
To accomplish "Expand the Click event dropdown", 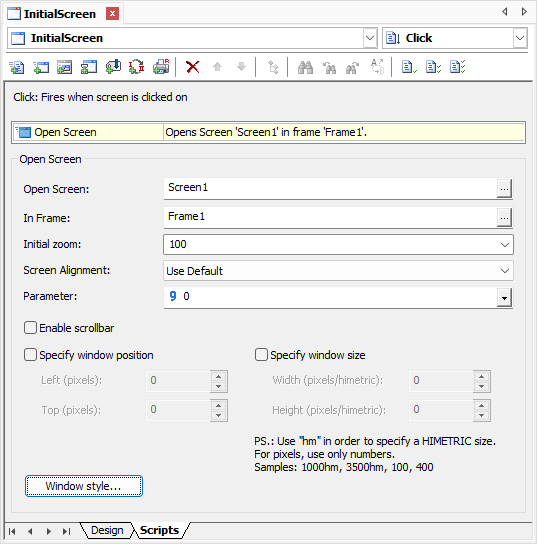I will click(520, 38).
